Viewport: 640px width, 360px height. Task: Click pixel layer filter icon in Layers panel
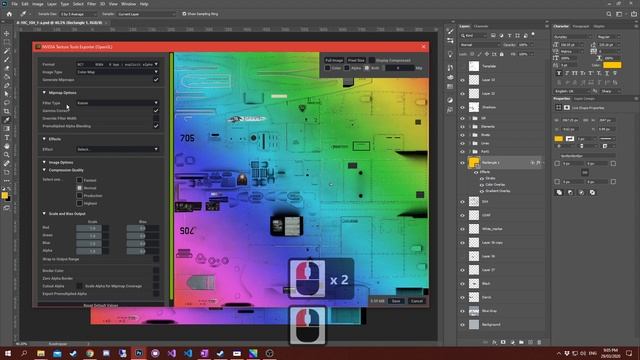coord(493,36)
